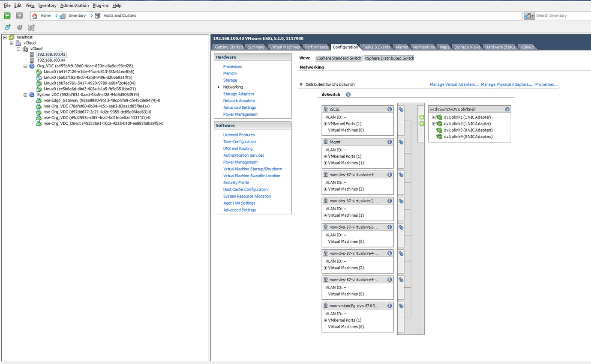Open info for vxw-dvs-87-virtualwire-4 port group
The height and width of the screenshot is (364, 591).
tap(390, 254)
